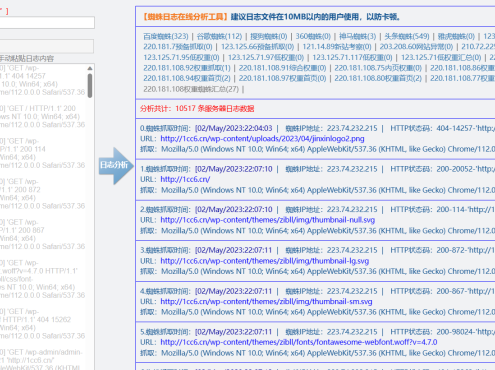Click the 220.181.108权重蜘蛛汇总(27) entry

point(191,89)
